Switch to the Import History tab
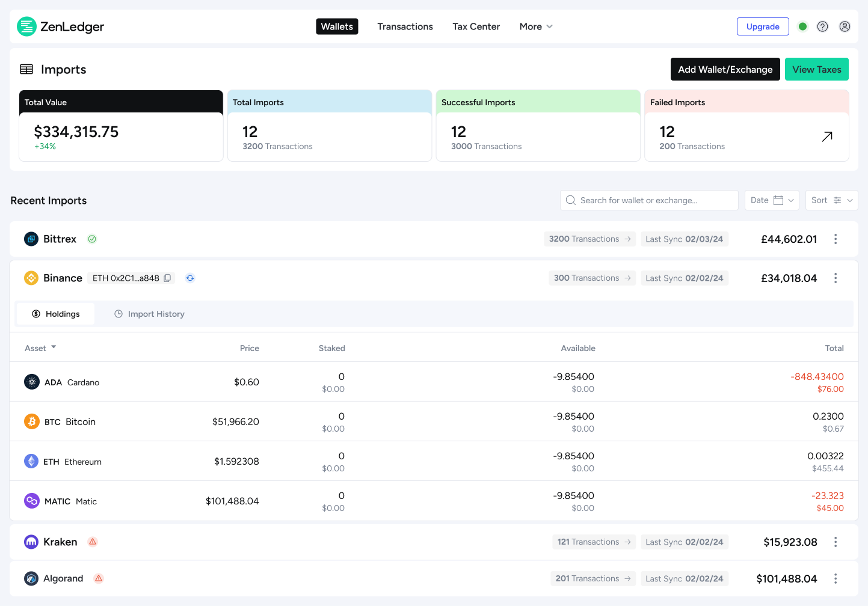This screenshot has height=606, width=868. tap(149, 314)
